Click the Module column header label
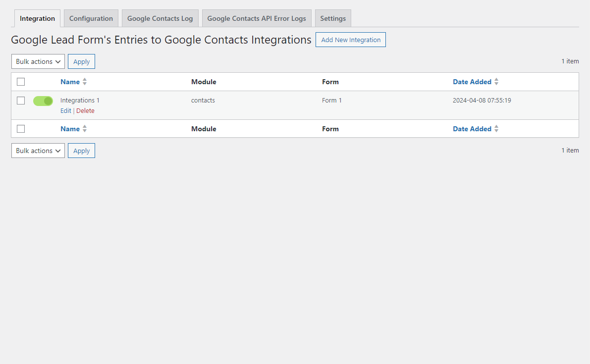 [204, 82]
